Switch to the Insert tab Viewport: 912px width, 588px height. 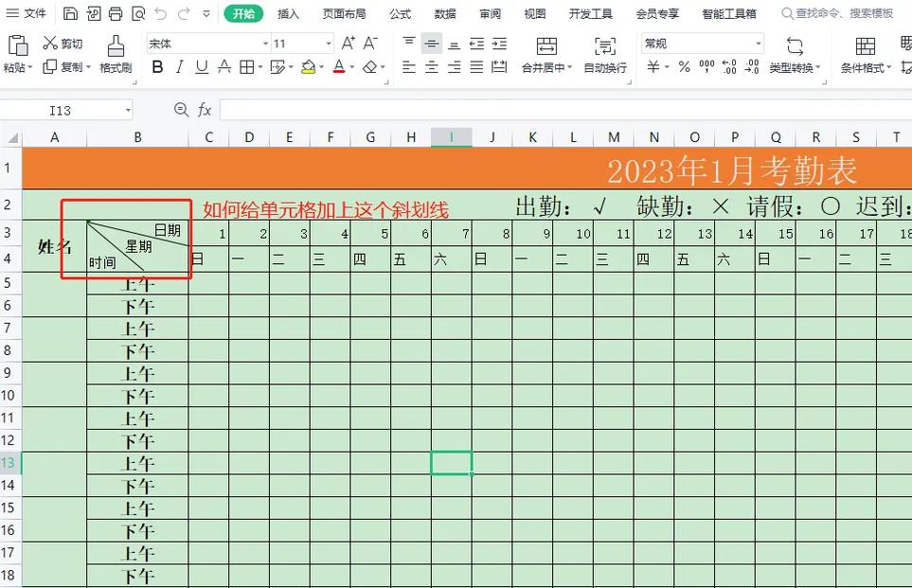[288, 14]
